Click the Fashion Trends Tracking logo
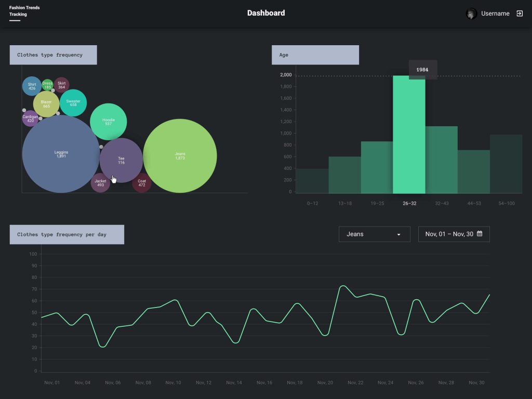Screen dimensions: 532x399 click(x=24, y=10)
